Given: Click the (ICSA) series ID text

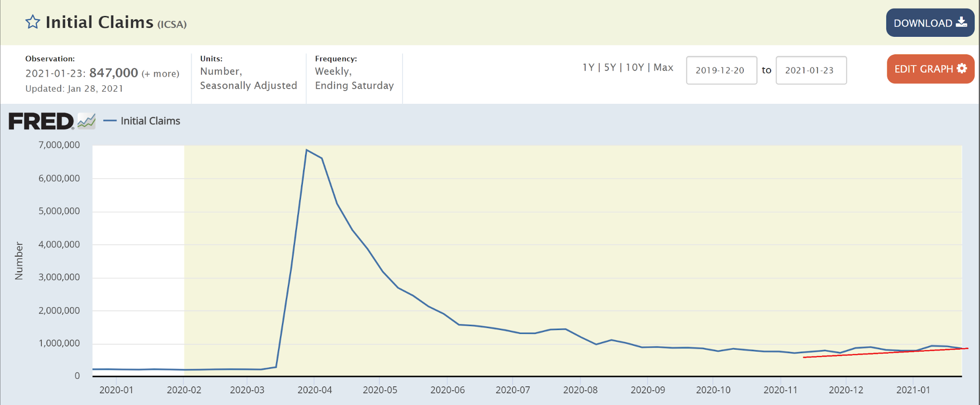Looking at the screenshot, I should [172, 24].
